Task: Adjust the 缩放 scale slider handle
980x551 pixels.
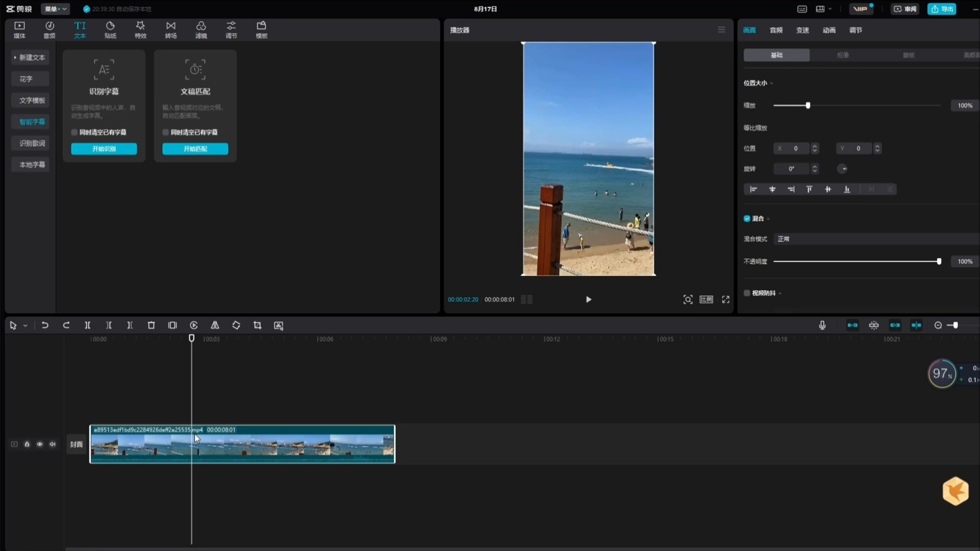Action: tap(808, 105)
